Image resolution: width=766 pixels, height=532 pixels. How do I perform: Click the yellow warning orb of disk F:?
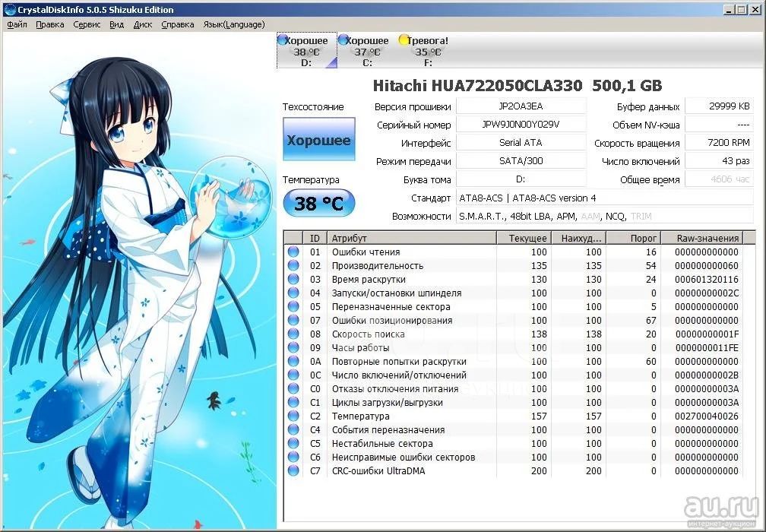pyautogui.click(x=404, y=40)
